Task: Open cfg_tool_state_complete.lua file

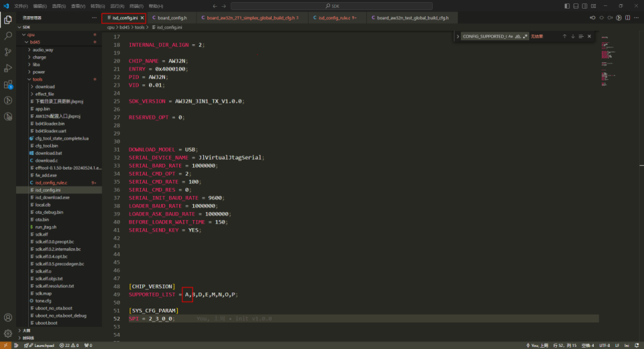Action: [59, 138]
